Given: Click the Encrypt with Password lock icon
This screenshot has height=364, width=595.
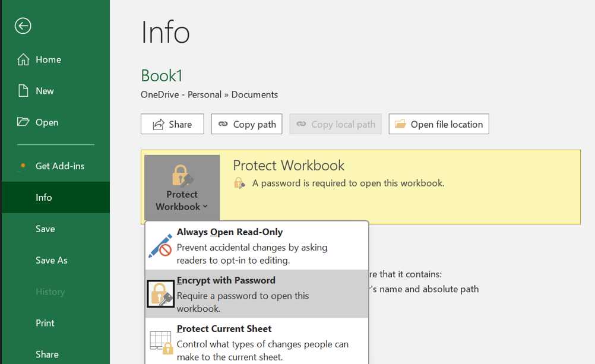Looking at the screenshot, I should [x=160, y=294].
